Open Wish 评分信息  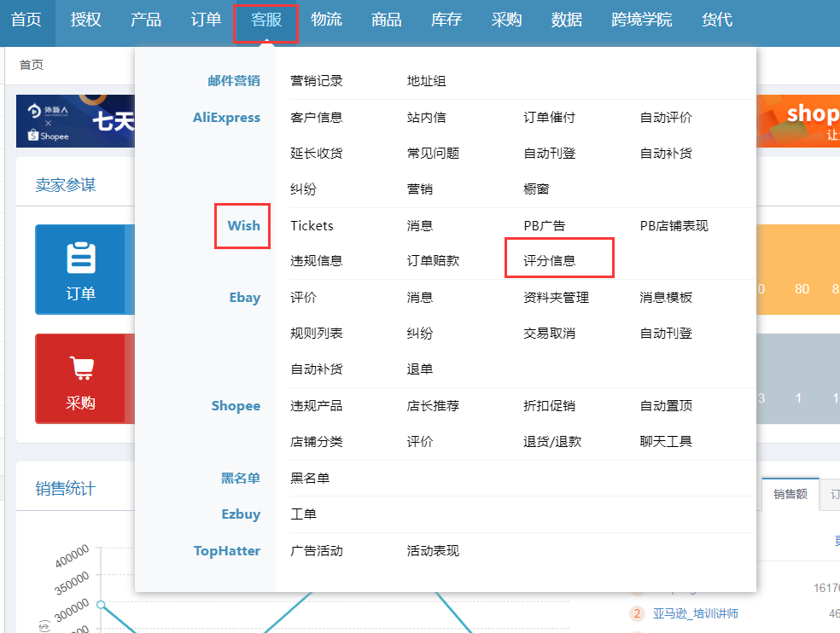pyautogui.click(x=549, y=261)
